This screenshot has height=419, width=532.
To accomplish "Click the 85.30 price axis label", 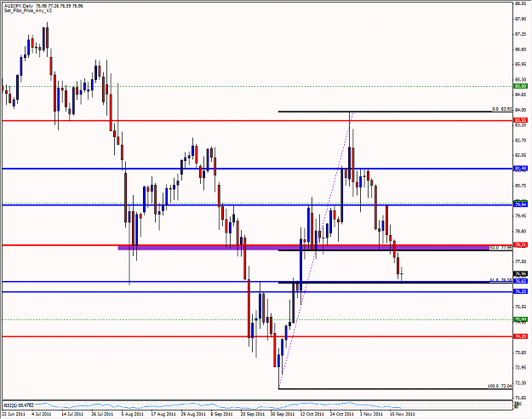I will 521,79.
